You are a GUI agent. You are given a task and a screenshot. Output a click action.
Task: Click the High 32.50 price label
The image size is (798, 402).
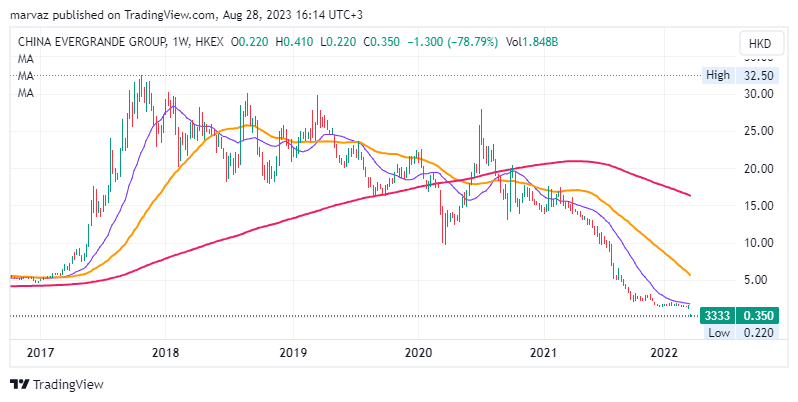tap(740, 75)
